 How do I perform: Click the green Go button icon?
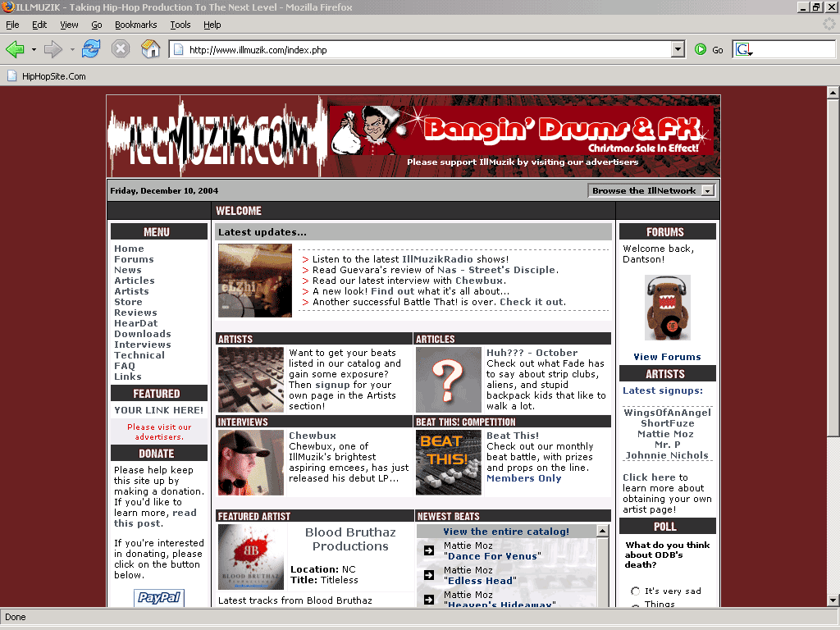point(701,50)
